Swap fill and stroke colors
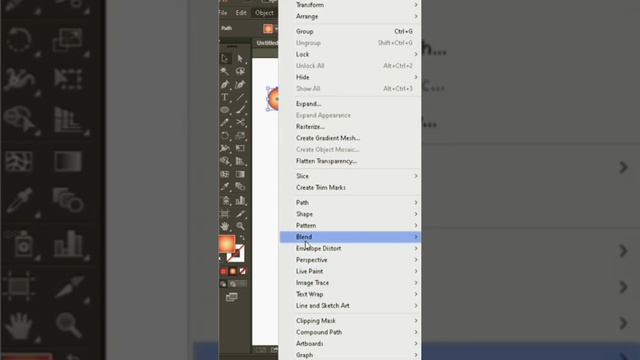This screenshot has height=360, width=640. pos(242,238)
